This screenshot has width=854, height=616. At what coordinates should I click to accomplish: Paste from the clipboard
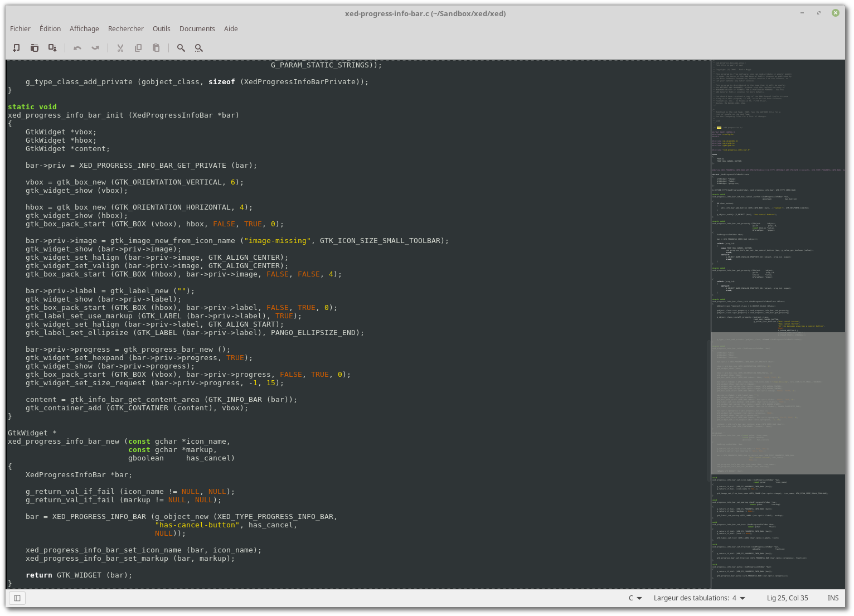click(x=156, y=47)
